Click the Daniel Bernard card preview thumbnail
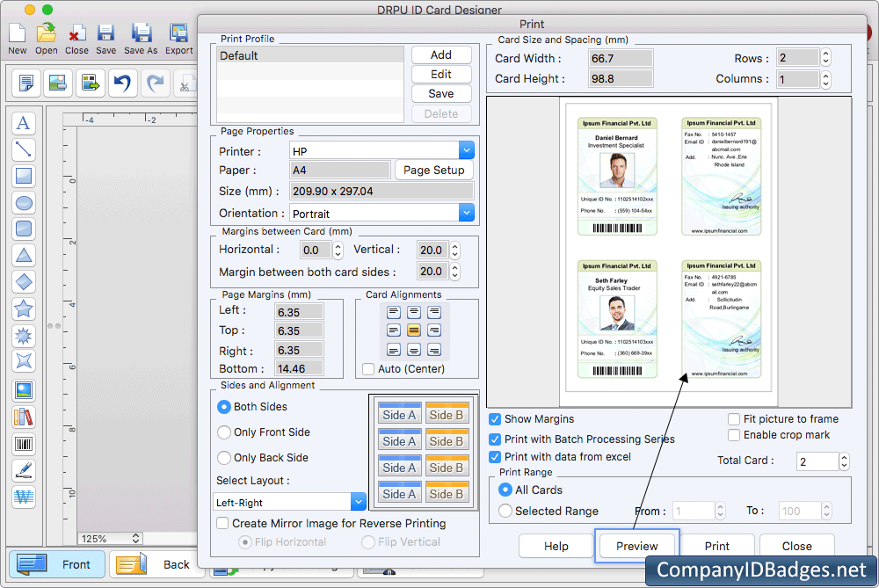Viewport: 879px width, 588px height. [x=617, y=176]
